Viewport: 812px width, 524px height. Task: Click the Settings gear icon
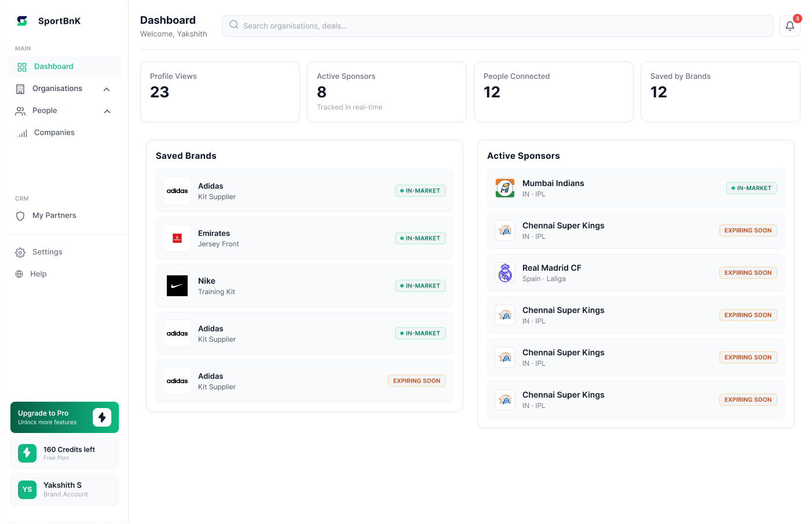tap(20, 253)
